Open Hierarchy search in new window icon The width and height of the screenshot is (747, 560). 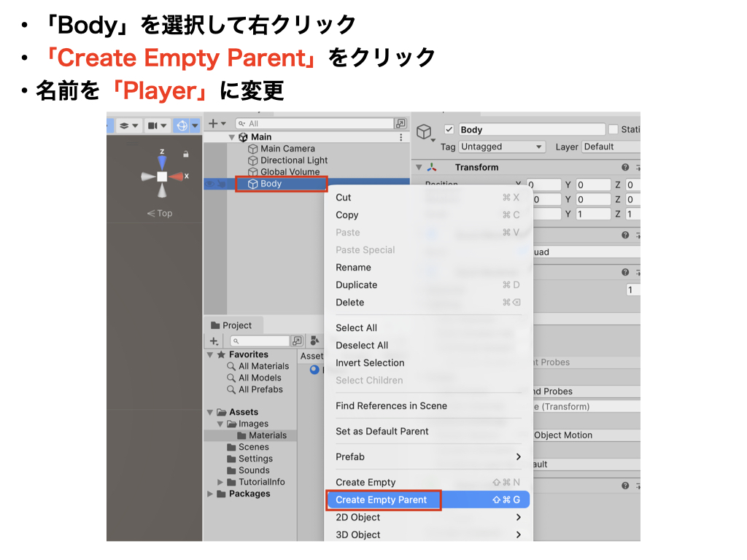click(x=400, y=124)
